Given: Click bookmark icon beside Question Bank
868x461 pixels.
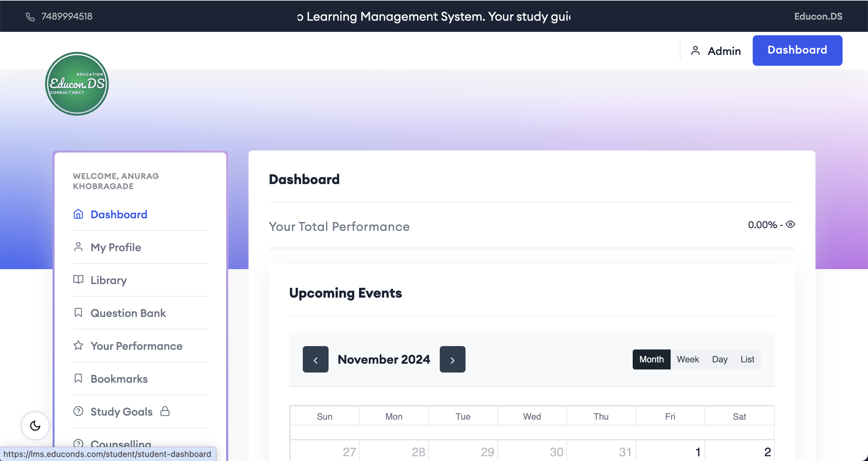Looking at the screenshot, I should click(78, 313).
